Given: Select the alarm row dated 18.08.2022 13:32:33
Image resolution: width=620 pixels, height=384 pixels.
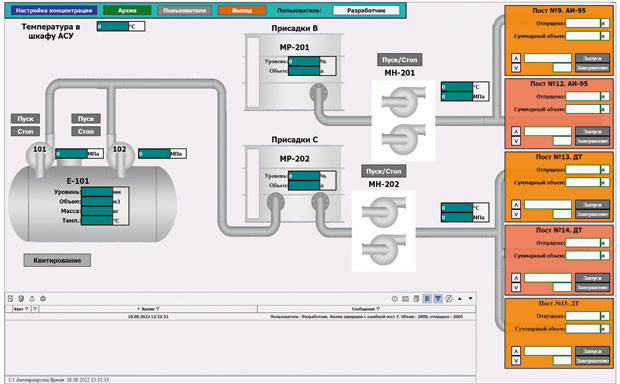Looking at the screenshot, I should [240, 317].
